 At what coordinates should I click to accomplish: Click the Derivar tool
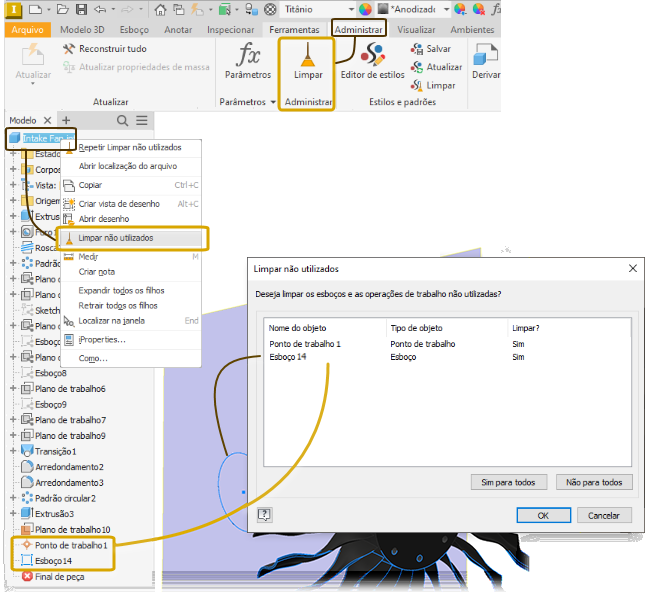pyautogui.click(x=485, y=60)
